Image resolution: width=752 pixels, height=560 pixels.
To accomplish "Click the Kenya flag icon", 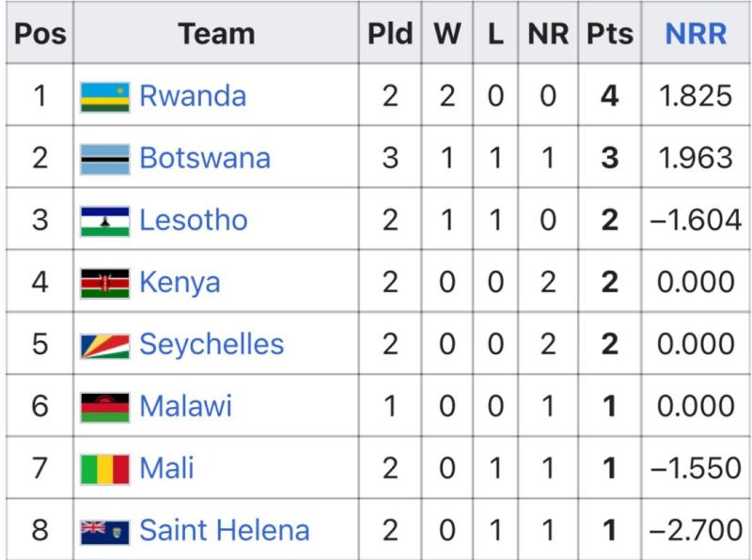I will tap(104, 284).
